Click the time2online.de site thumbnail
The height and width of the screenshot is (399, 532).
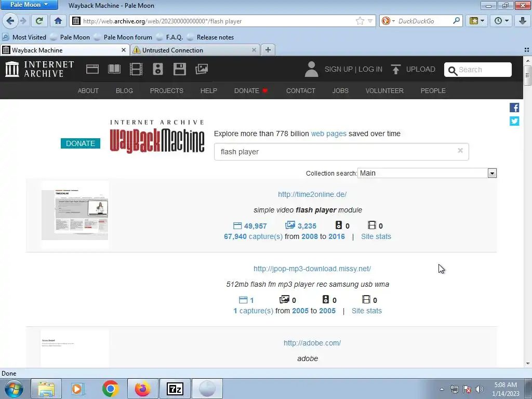75,215
